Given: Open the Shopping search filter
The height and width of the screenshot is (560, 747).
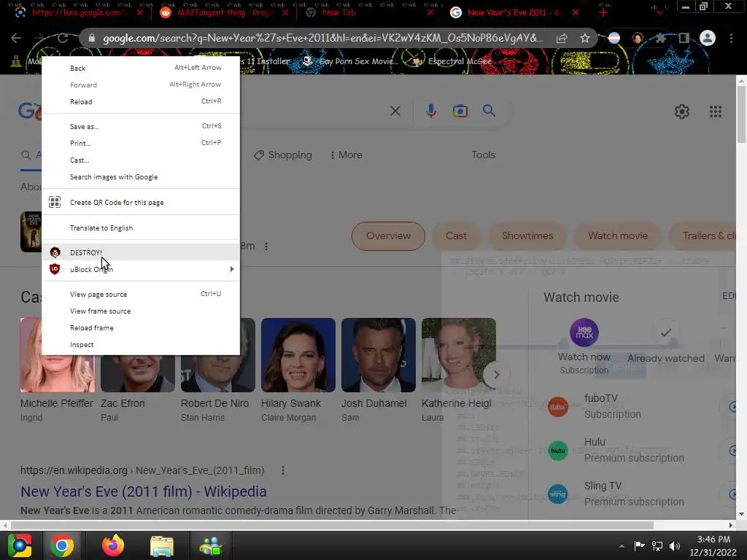Looking at the screenshot, I should 283,155.
